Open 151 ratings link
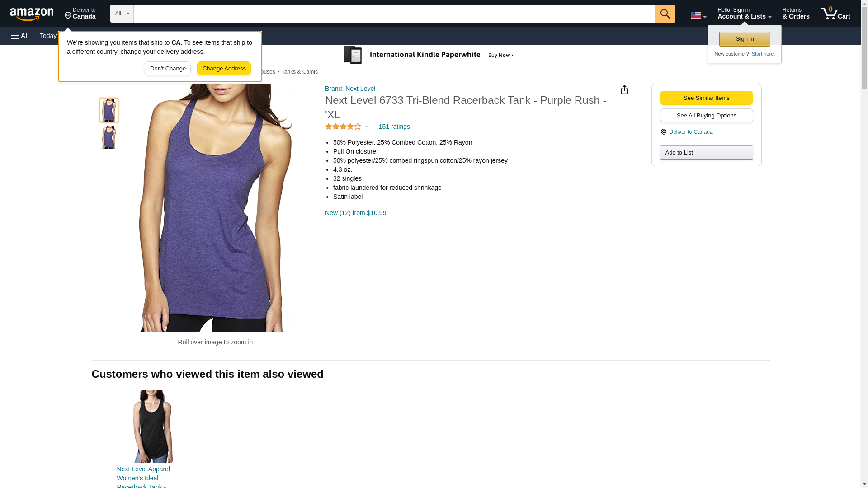Image resolution: width=868 pixels, height=488 pixels. click(x=394, y=127)
